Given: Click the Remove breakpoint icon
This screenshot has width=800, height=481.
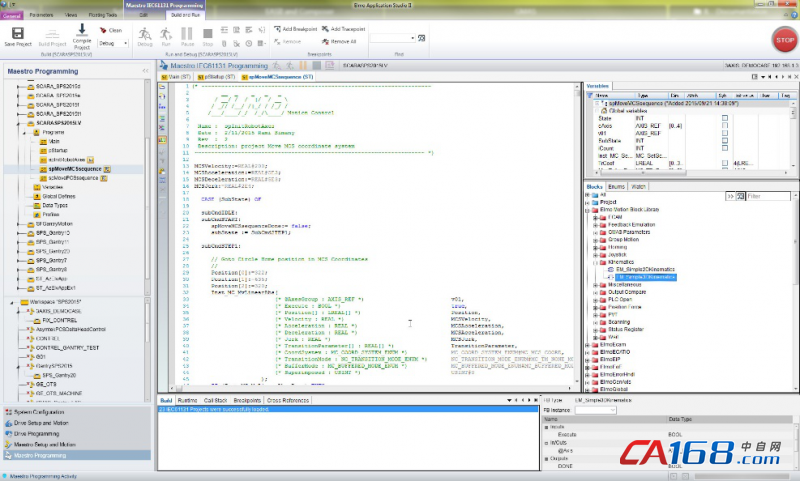Looking at the screenshot, I should coord(278,41).
